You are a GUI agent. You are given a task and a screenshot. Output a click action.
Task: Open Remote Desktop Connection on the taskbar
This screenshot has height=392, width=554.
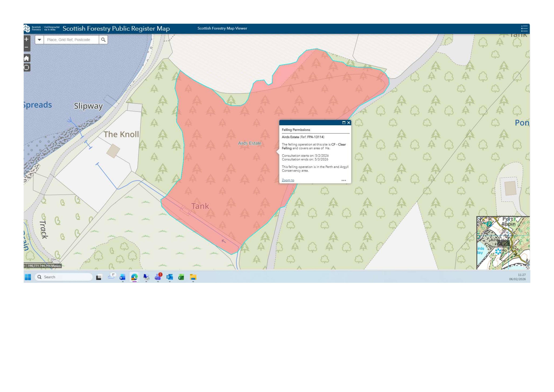146,277
